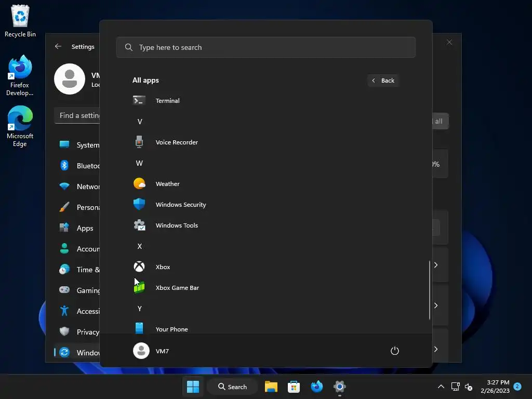Open Firefox Developer from the taskbar
532x399 pixels.
(316, 387)
